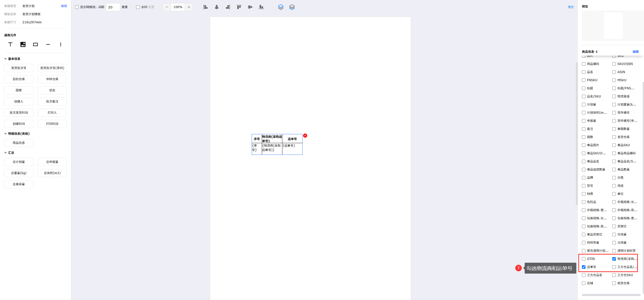The width and height of the screenshot is (644, 300).
Task: Delete table with red X
Action: tap(305, 136)
